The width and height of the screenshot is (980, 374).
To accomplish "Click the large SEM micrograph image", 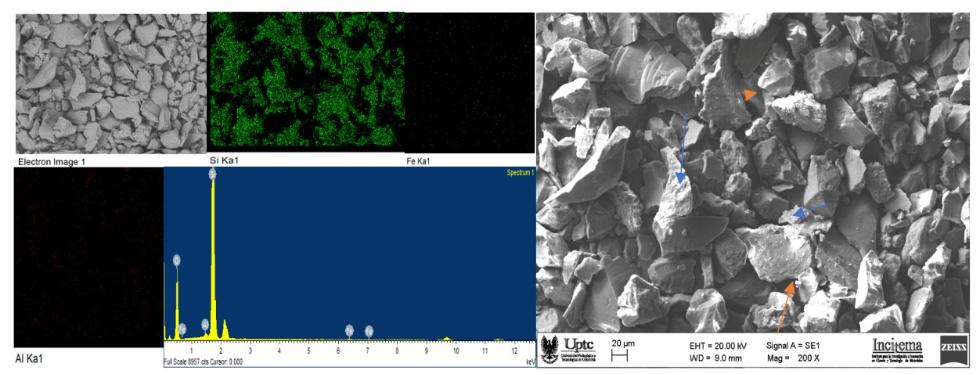I will point(753,172).
